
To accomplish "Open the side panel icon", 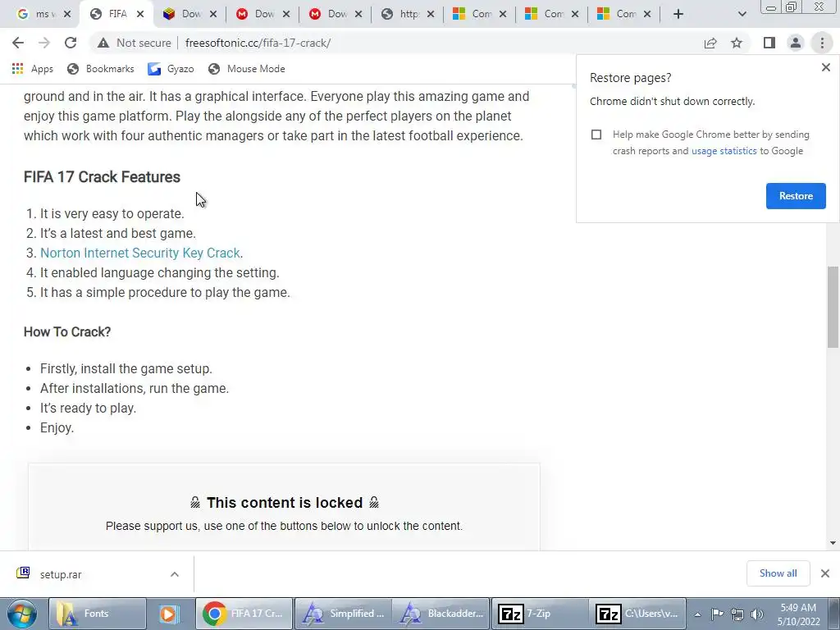I will coord(769,43).
